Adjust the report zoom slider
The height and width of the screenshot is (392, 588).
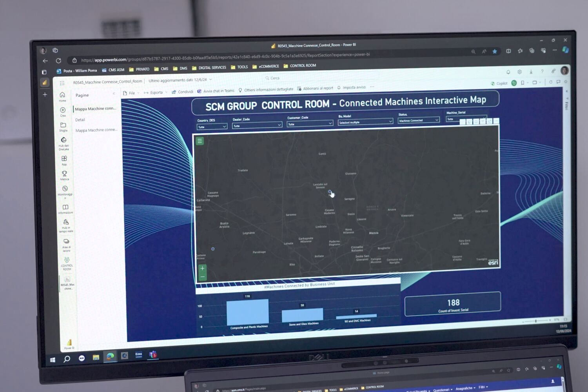(535, 321)
